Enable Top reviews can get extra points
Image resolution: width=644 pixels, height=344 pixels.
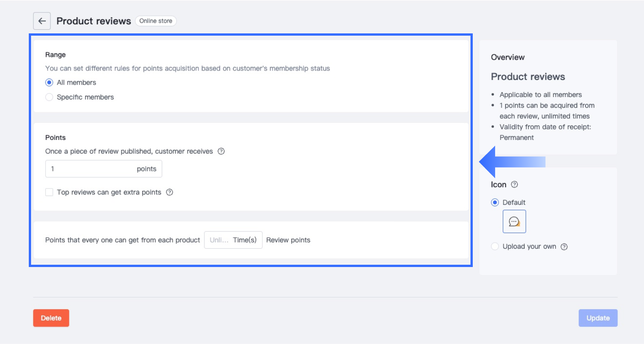point(49,192)
